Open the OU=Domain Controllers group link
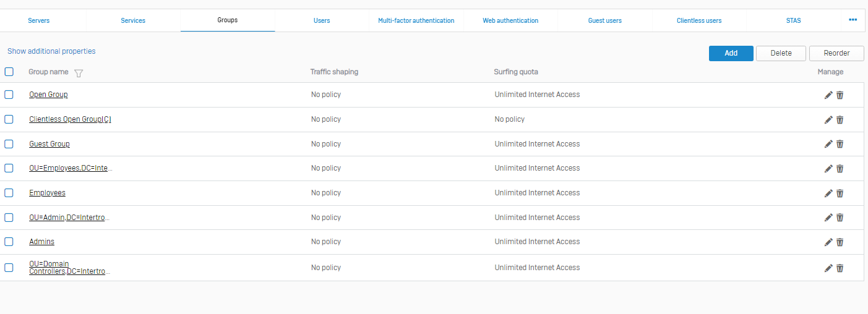Viewport: 868px width, 314px height. click(69, 268)
